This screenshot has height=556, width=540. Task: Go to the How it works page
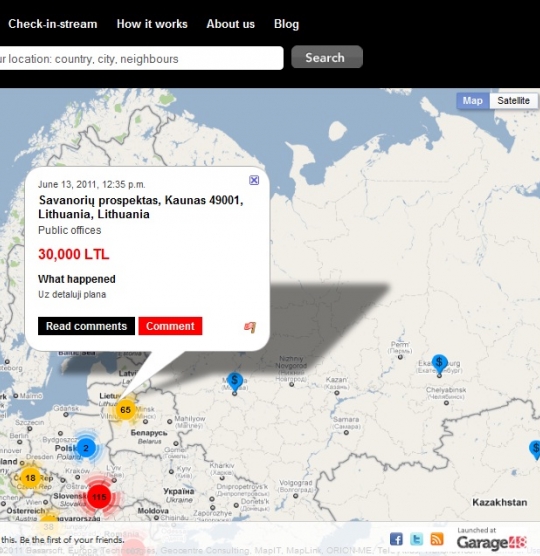152,24
